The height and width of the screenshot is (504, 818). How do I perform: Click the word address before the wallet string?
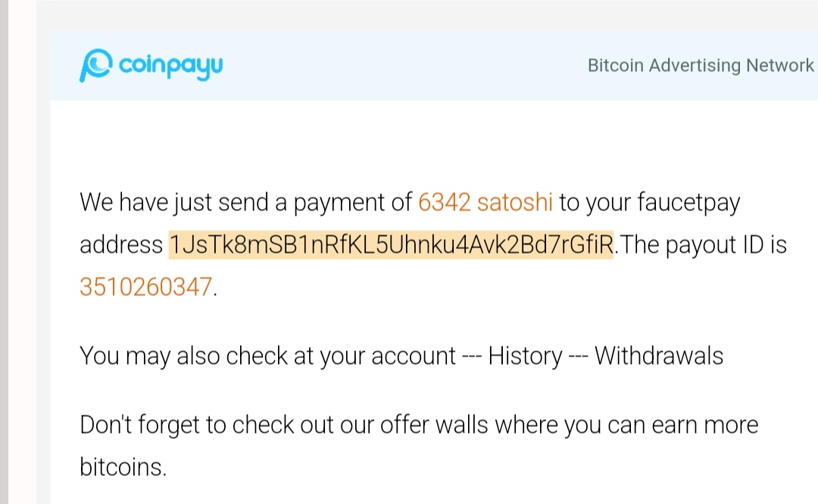click(121, 245)
